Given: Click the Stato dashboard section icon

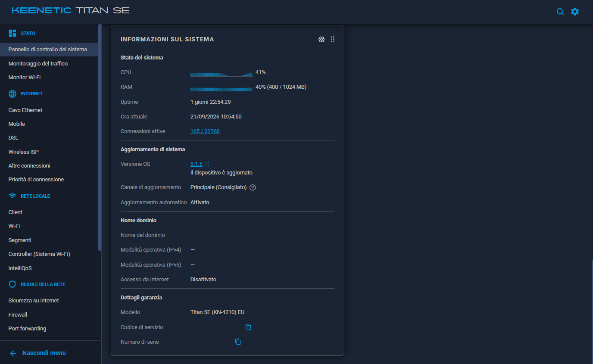Looking at the screenshot, I should 12,33.
